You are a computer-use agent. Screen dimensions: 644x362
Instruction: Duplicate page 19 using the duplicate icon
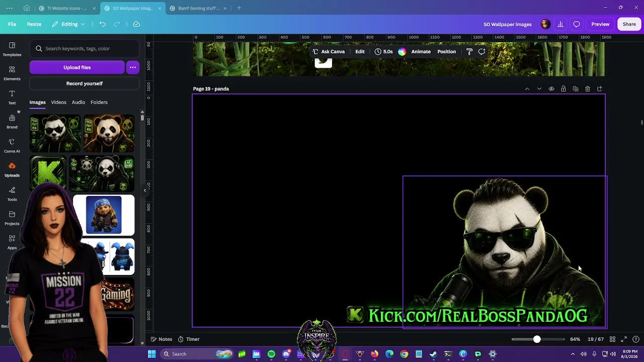576,89
